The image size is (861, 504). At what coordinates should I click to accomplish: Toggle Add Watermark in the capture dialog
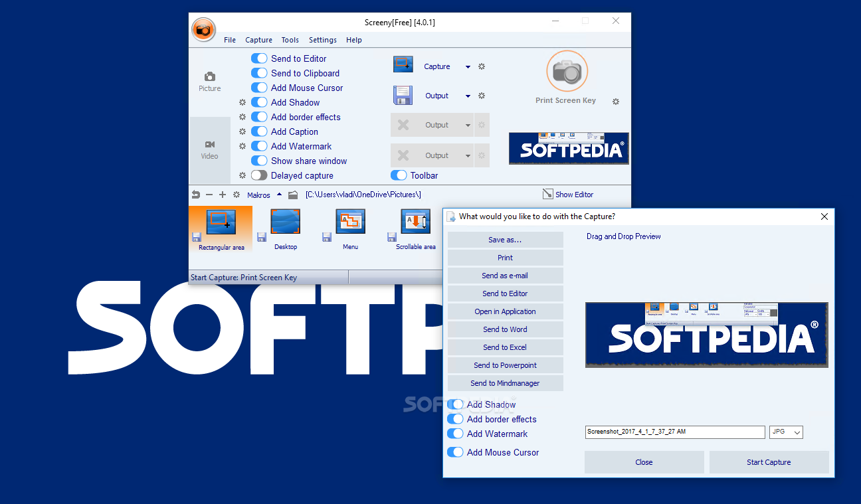(x=455, y=434)
